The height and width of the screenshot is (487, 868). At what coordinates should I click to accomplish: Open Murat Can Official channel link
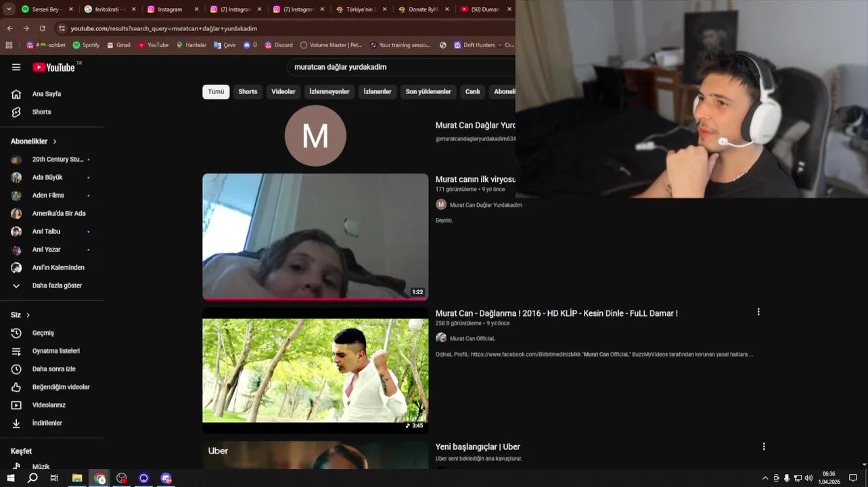click(x=472, y=338)
